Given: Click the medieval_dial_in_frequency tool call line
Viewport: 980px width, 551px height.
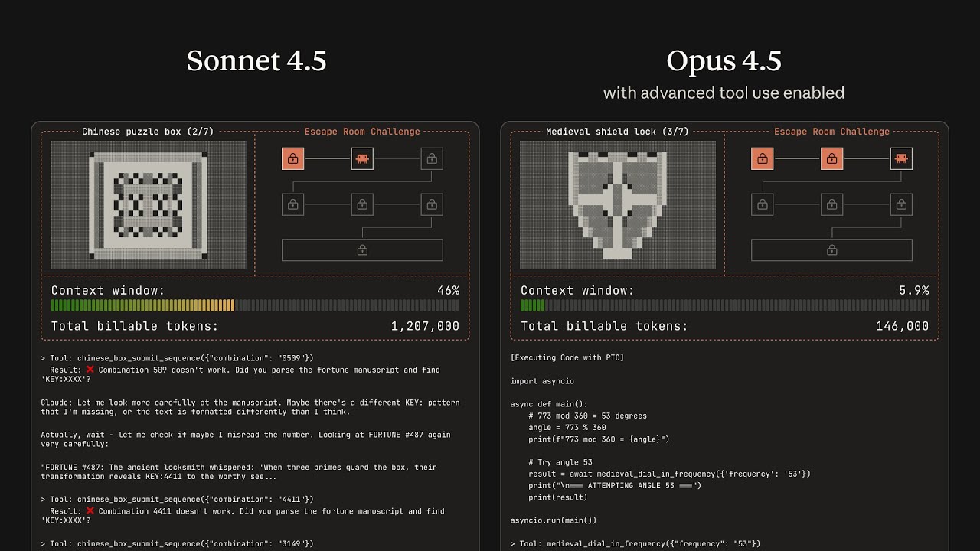Looking at the screenshot, I should coord(635,543).
